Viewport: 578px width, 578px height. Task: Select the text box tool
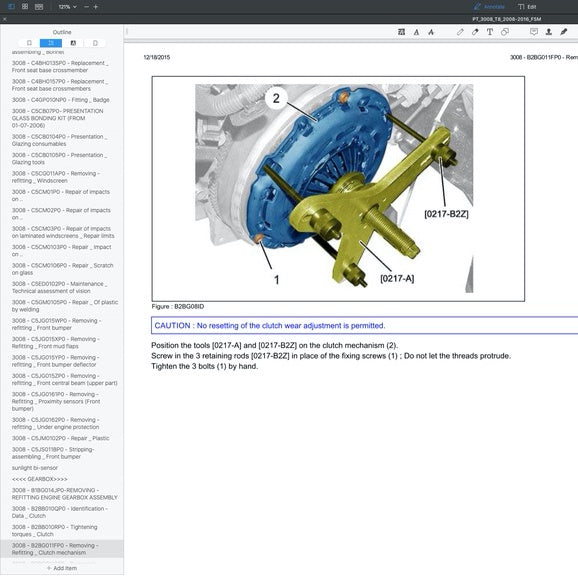click(x=490, y=32)
